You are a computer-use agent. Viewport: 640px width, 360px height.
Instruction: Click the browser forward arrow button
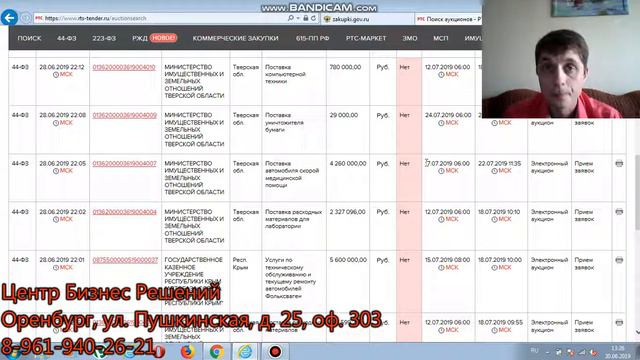(26, 18)
